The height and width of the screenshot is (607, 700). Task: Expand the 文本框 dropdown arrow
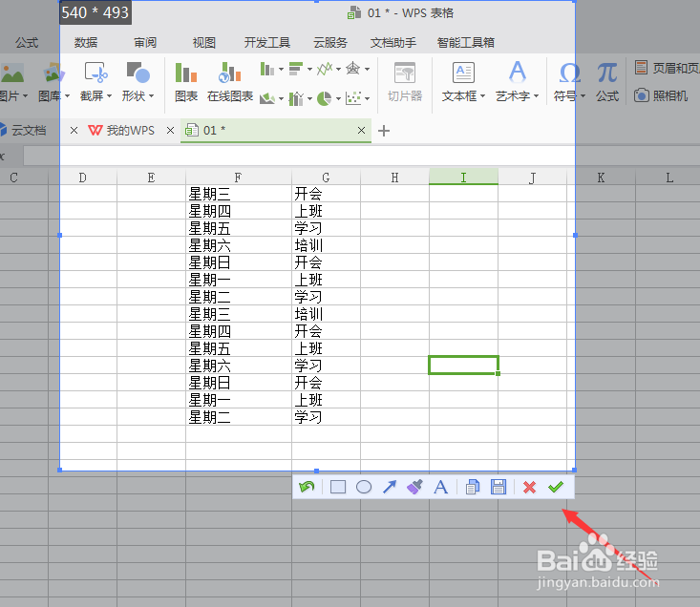[482, 95]
